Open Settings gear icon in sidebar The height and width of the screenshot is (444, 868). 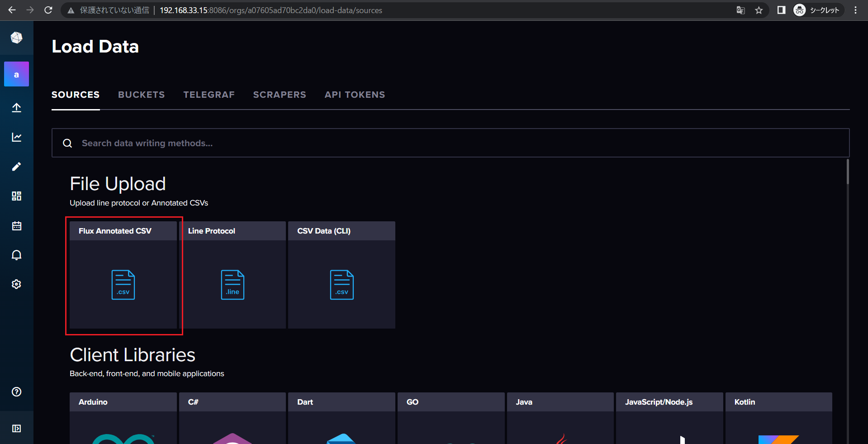point(16,284)
